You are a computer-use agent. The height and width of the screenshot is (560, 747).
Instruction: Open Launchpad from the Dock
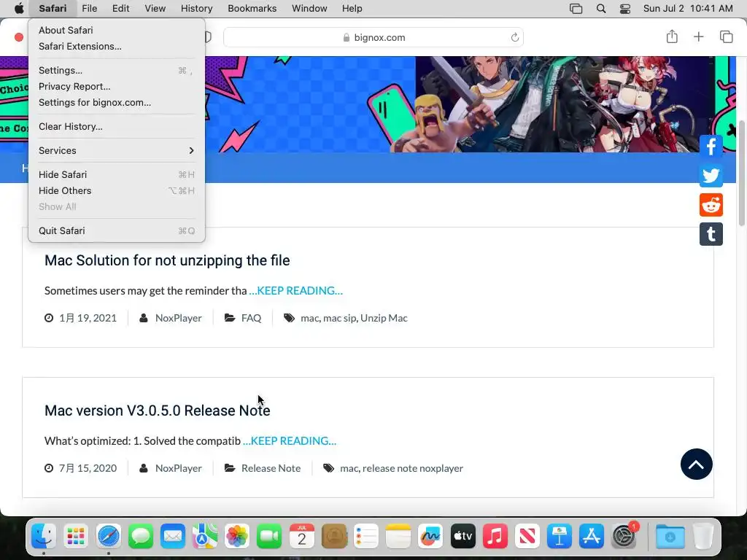(x=76, y=536)
